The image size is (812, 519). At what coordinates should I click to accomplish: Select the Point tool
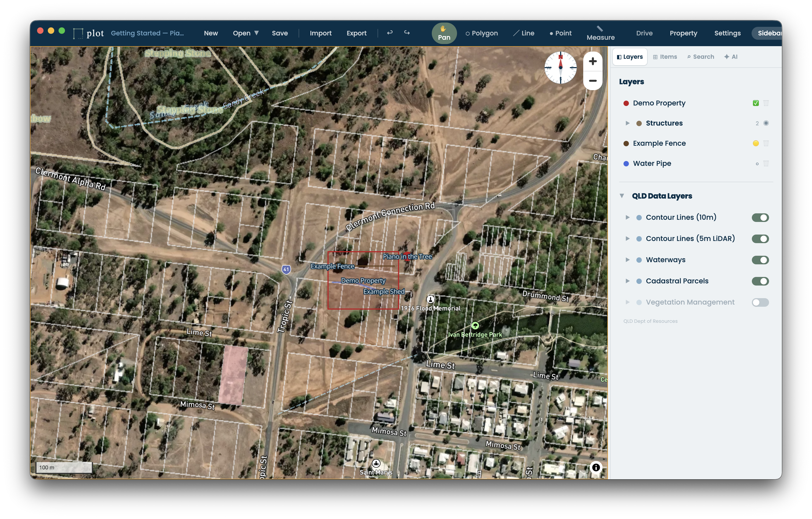[x=560, y=33]
